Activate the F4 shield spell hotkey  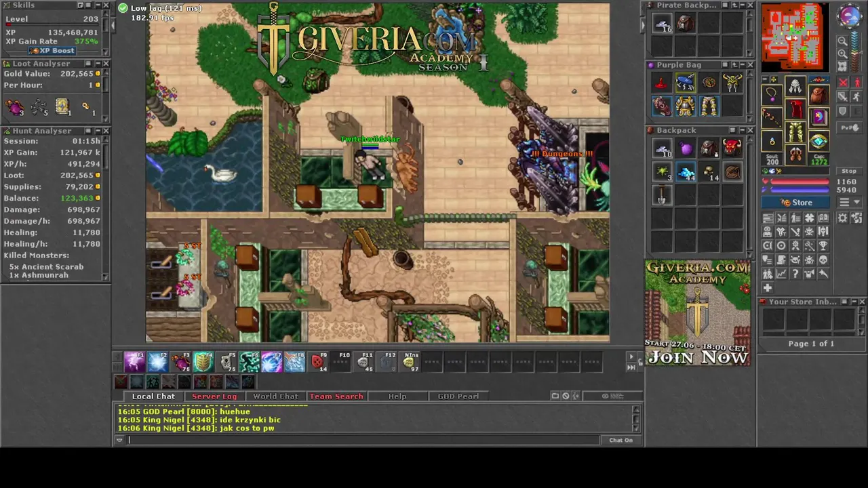pyautogui.click(x=203, y=363)
